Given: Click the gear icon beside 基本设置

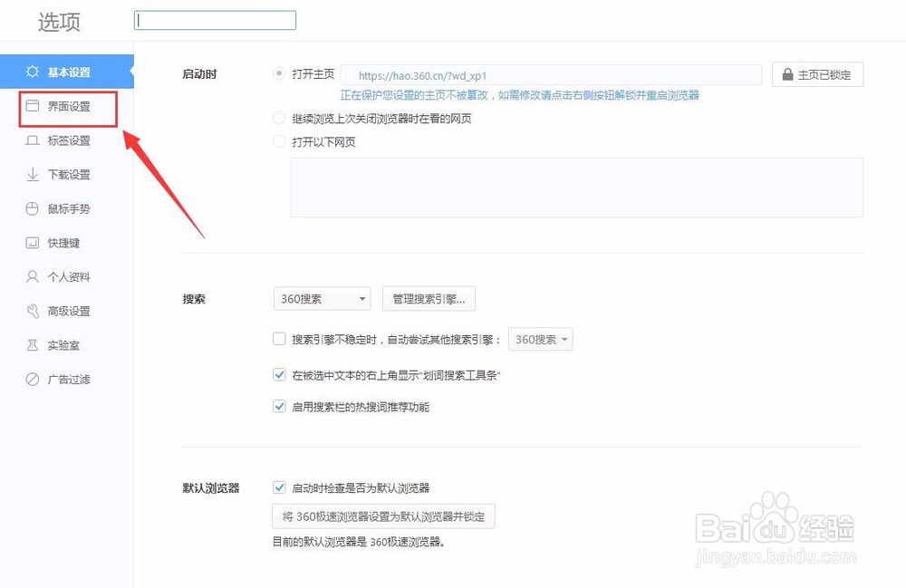Looking at the screenshot, I should [33, 72].
